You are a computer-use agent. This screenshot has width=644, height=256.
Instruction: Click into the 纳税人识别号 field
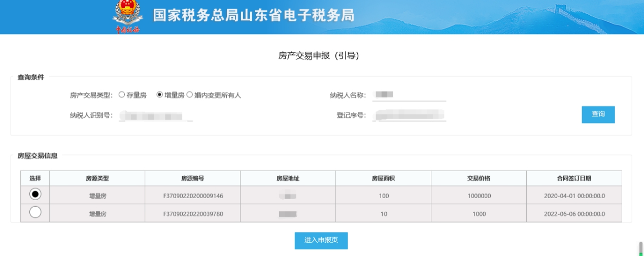[x=156, y=115]
